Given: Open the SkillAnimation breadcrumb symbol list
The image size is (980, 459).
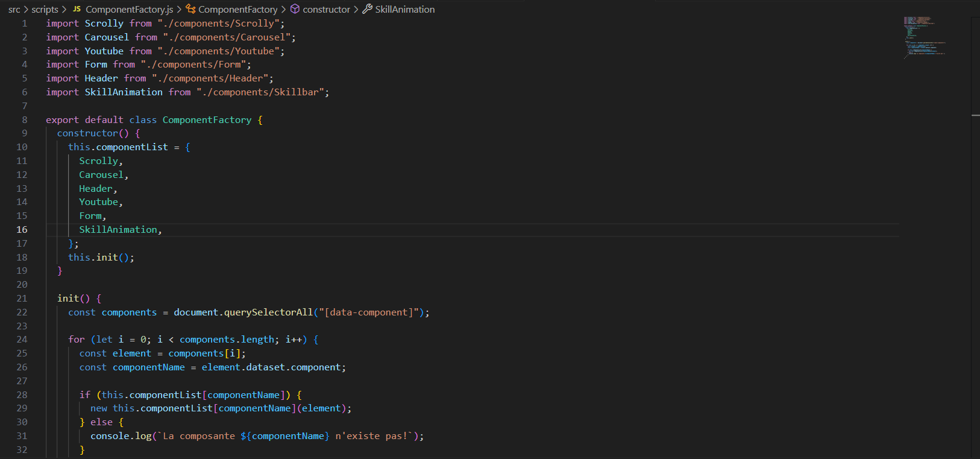Looking at the screenshot, I should pyautogui.click(x=405, y=10).
